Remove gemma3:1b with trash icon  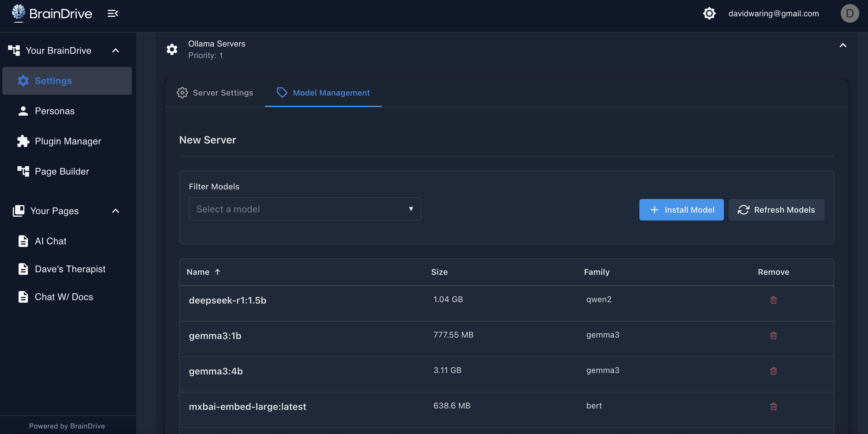(773, 335)
